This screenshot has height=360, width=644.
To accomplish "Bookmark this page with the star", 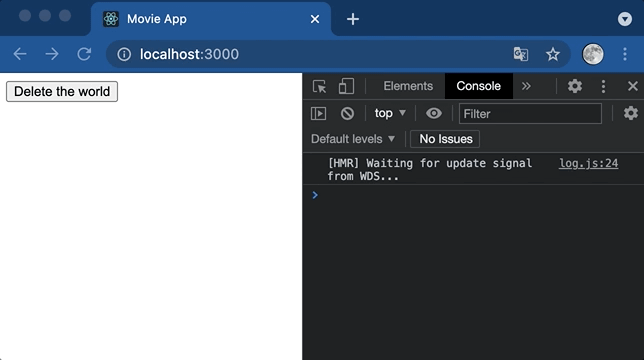I will click(553, 54).
